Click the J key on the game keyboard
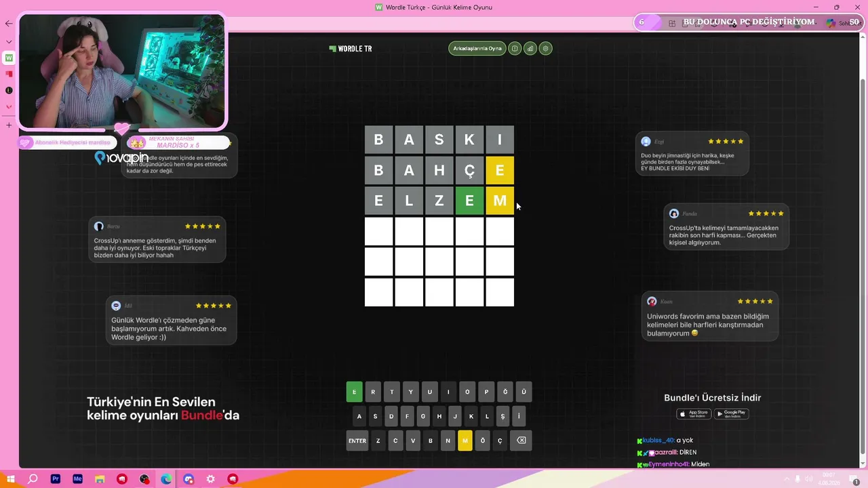Viewport: 868px width, 488px height. [455, 416]
